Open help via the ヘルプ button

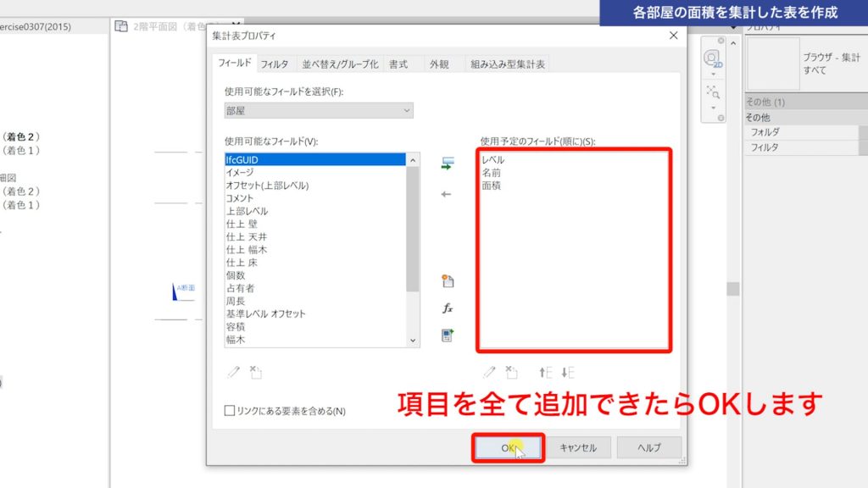click(x=649, y=447)
